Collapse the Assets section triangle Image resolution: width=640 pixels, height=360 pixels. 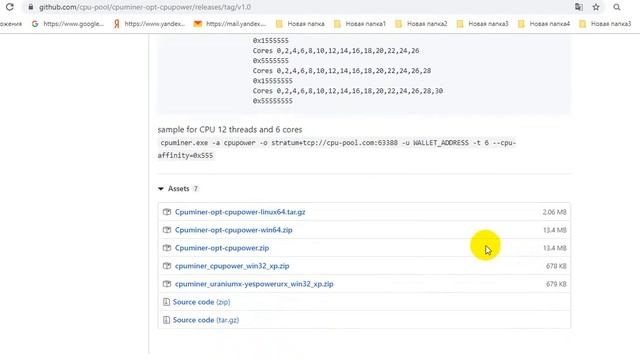click(x=161, y=189)
